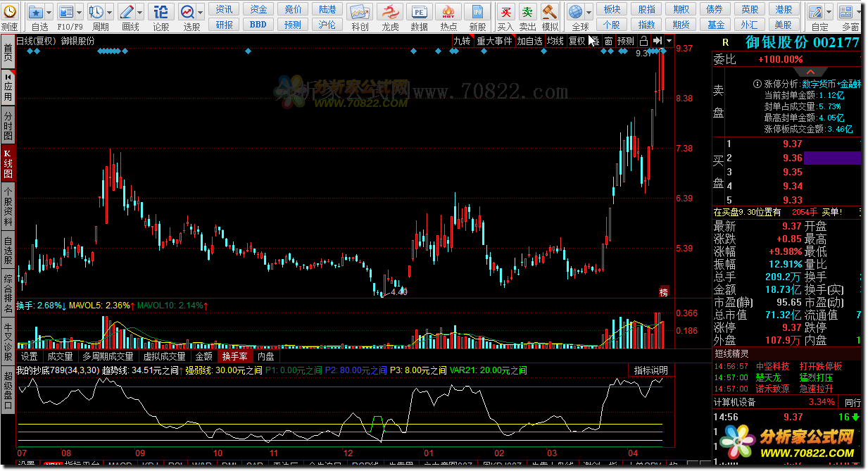Image resolution: width=868 pixels, height=471 pixels.
Task: Click the green 卖出 sell icon
Action: coord(527,12)
